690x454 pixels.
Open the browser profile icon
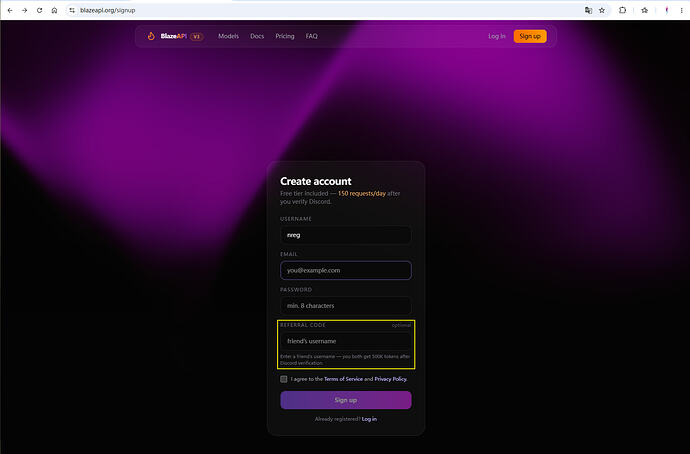[667, 10]
